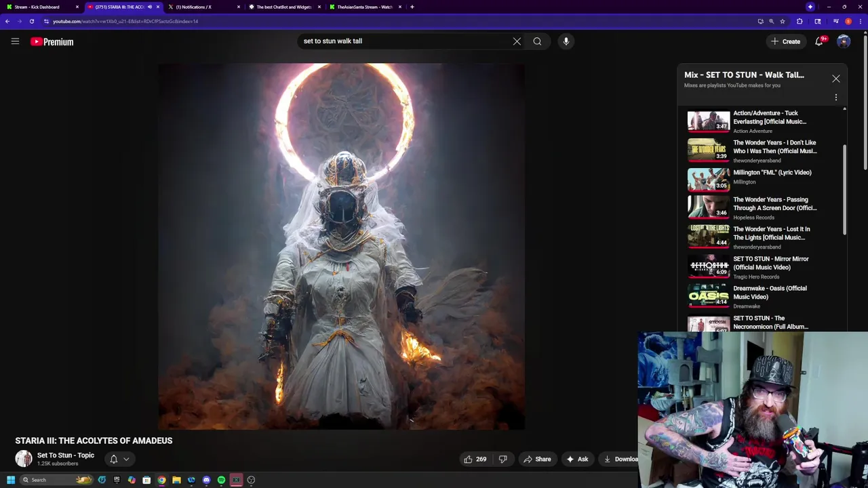Viewport: 868px width, 488px height.
Task: Open Set To Stun channel avatar
Action: 24,459
